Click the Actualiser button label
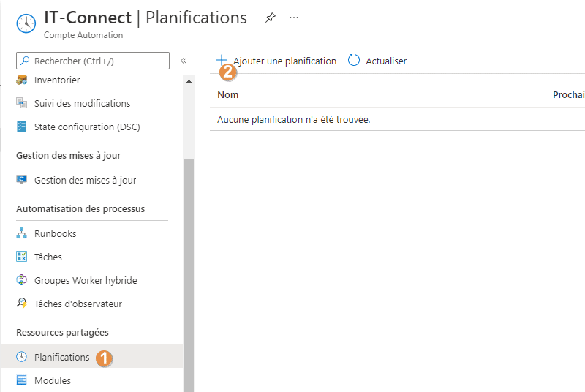The image size is (585, 392). [386, 61]
